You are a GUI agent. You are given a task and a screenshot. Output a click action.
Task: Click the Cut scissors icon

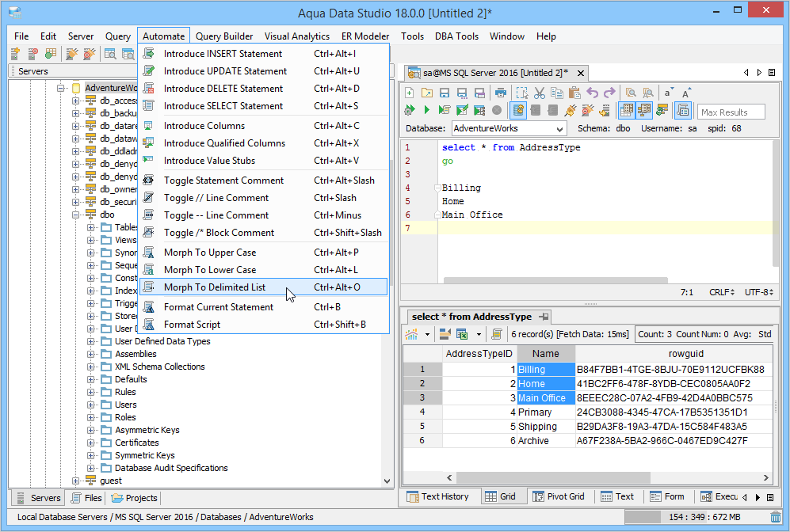[x=540, y=93]
